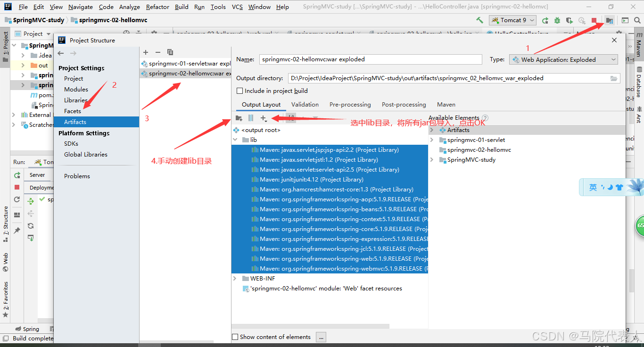Open the VCS menu

point(238,7)
